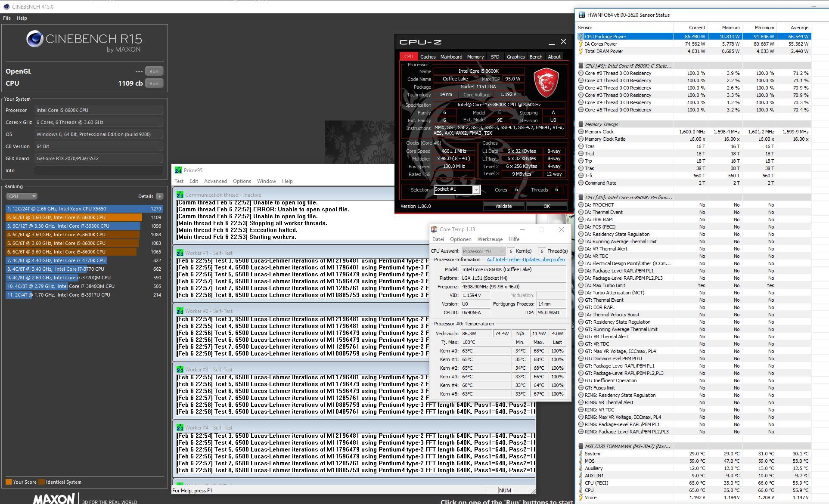Click Tcas timing sensor icon
829x504 pixels.
581,146
